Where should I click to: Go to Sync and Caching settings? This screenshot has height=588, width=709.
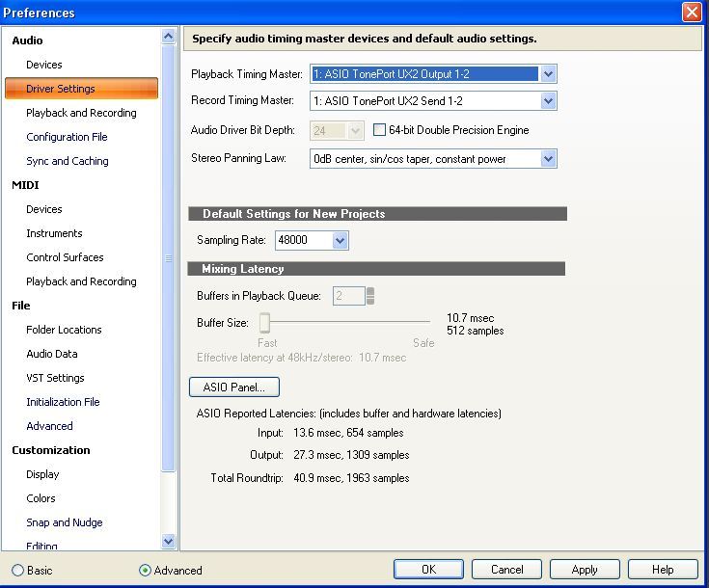[67, 161]
